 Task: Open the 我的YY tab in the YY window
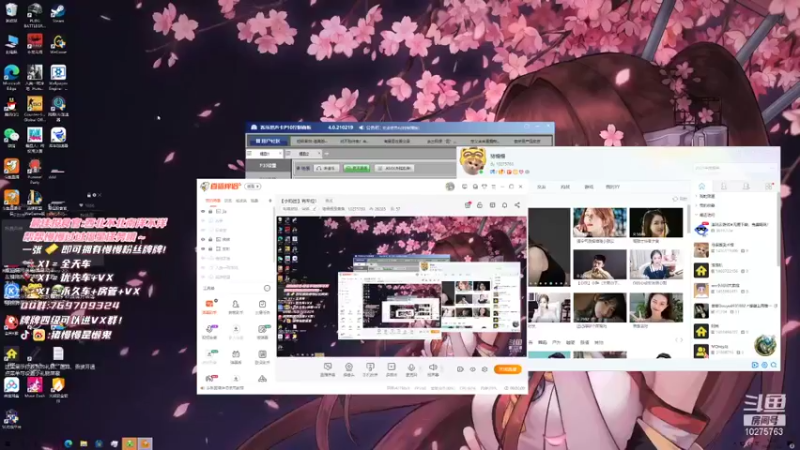tap(612, 187)
